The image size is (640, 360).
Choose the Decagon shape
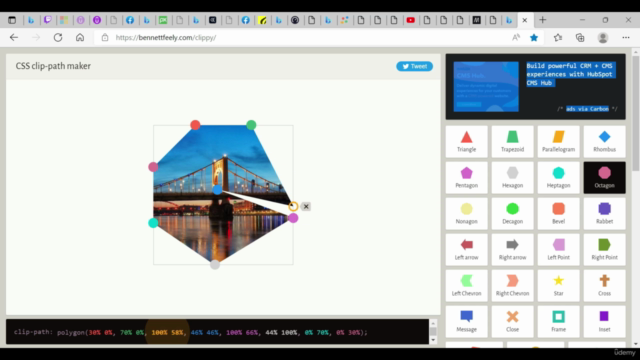[512, 213]
